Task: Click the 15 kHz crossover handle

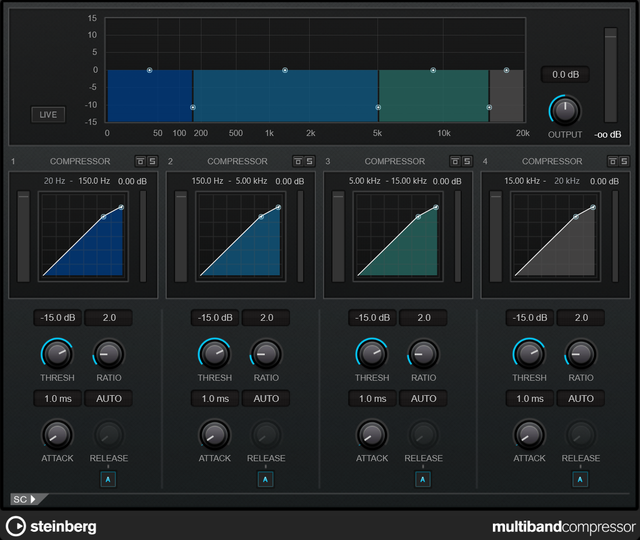Action: click(x=489, y=107)
